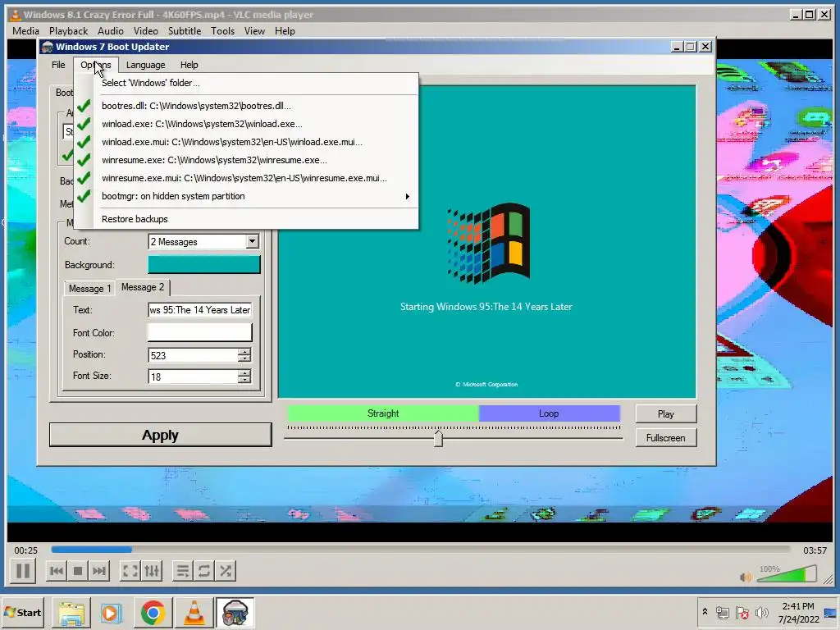Open VLC Subtitle menu
This screenshot has width=840, height=630.
click(185, 31)
